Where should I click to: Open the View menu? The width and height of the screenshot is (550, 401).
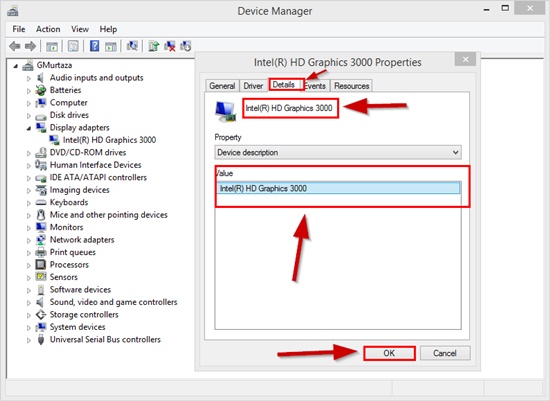80,29
